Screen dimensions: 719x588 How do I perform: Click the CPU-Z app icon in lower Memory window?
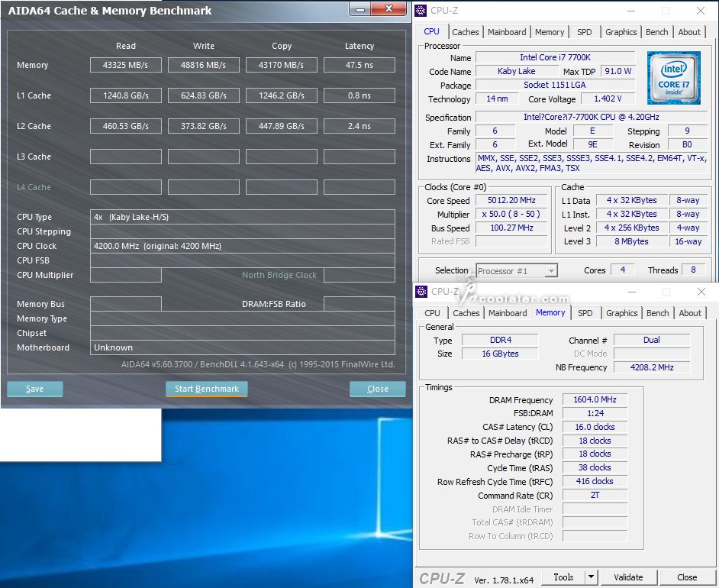coord(421,292)
